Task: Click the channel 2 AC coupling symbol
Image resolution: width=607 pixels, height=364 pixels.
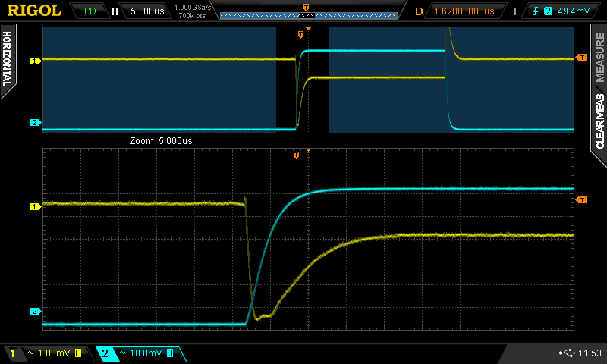Action: (122, 353)
